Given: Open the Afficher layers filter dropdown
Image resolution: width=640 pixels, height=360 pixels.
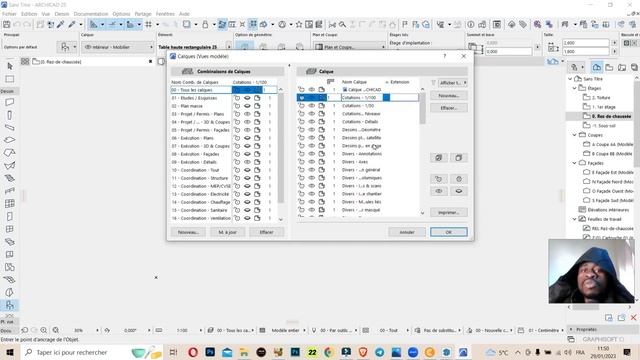Looking at the screenshot, I should pos(453,83).
